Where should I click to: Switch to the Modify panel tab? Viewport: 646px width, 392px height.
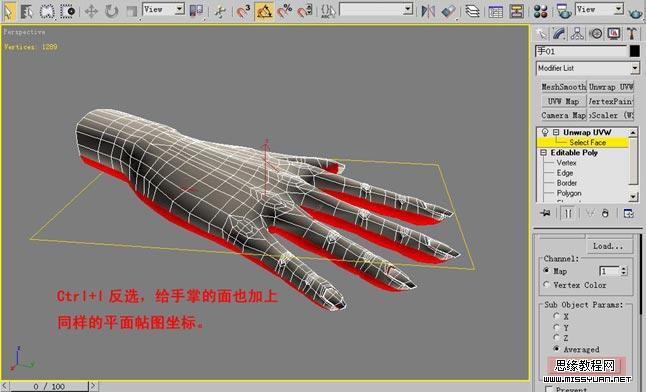click(559, 33)
